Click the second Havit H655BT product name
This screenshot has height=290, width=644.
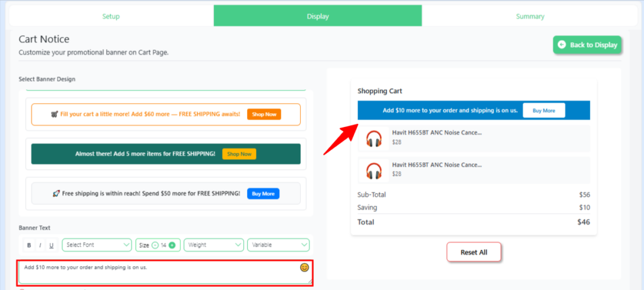pos(437,165)
